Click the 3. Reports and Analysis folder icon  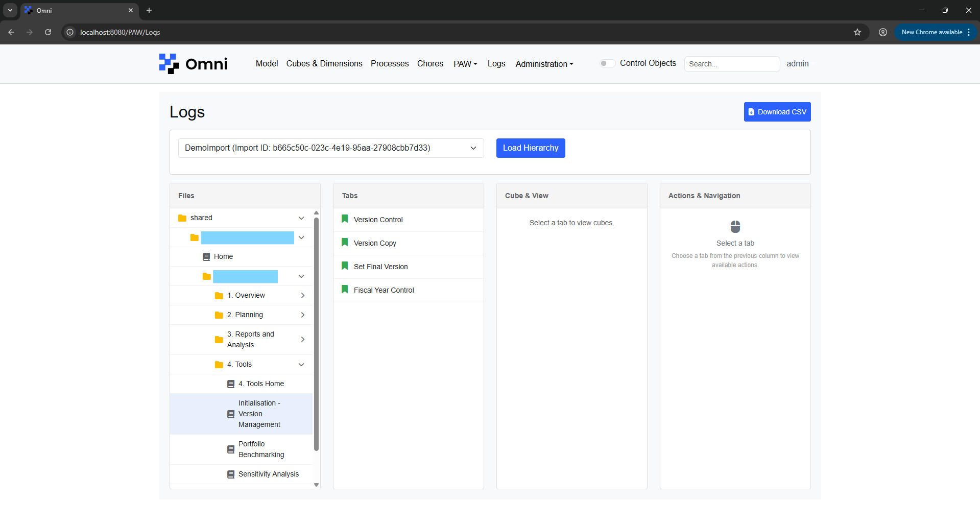point(219,340)
